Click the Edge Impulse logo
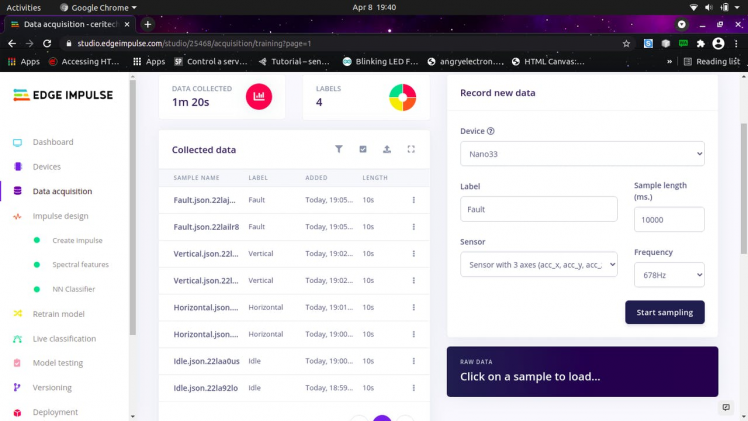The image size is (748, 421). 63,95
